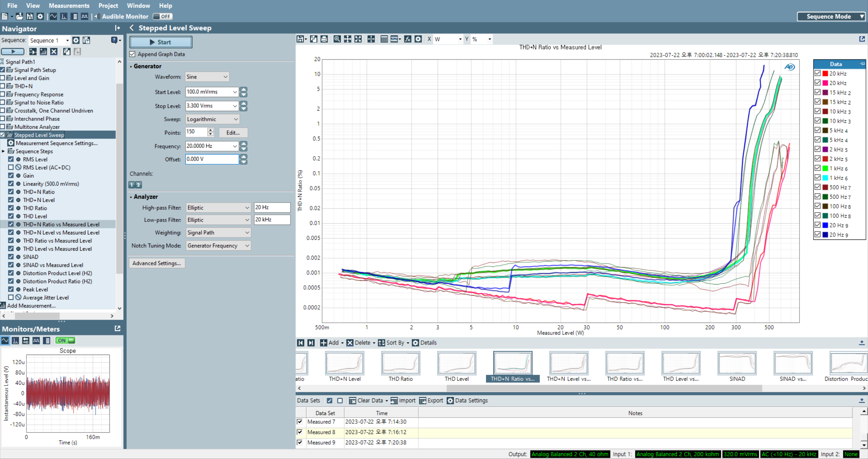Viewport: 868px width, 459px height.
Task: Open the Waveform Sine dropdown
Action: (x=207, y=77)
